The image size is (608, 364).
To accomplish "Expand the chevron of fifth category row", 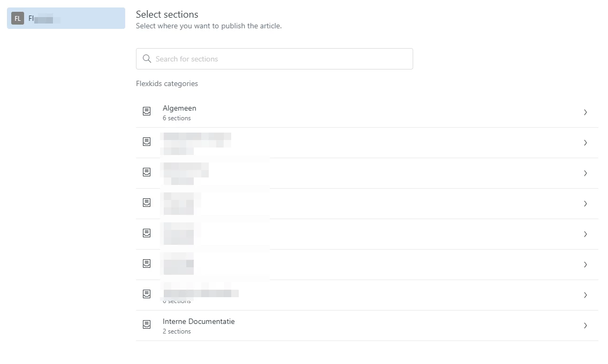I will tap(585, 234).
